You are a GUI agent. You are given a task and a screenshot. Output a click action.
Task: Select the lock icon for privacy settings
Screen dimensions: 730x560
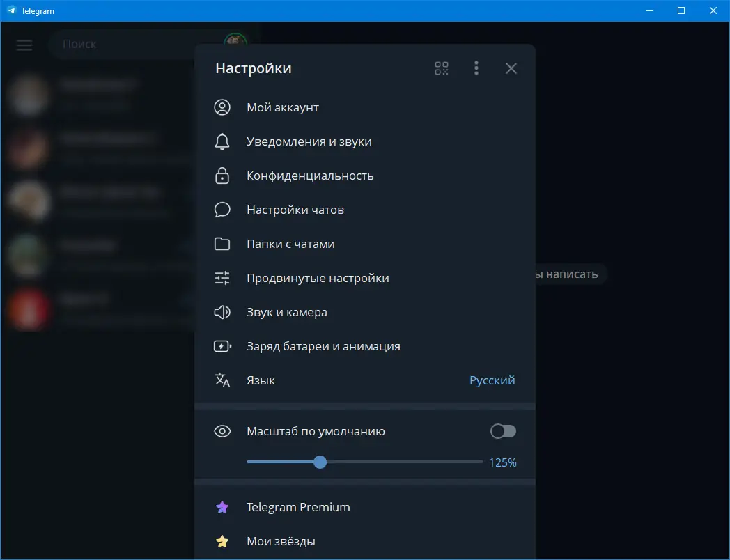tap(222, 176)
